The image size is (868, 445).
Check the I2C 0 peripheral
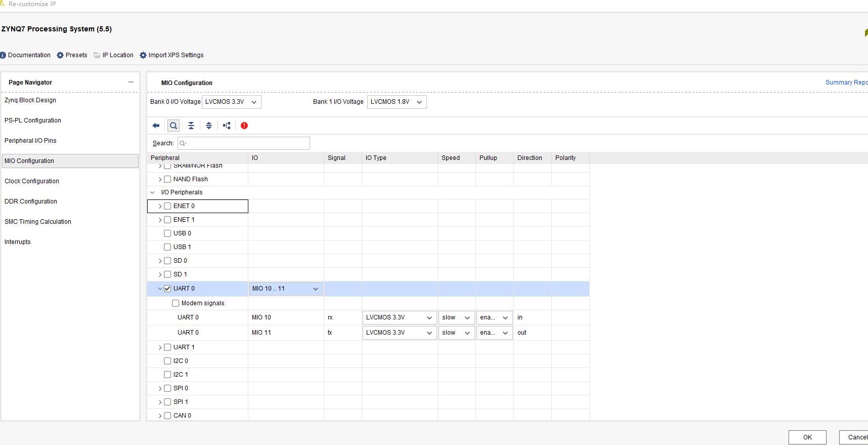pos(167,361)
